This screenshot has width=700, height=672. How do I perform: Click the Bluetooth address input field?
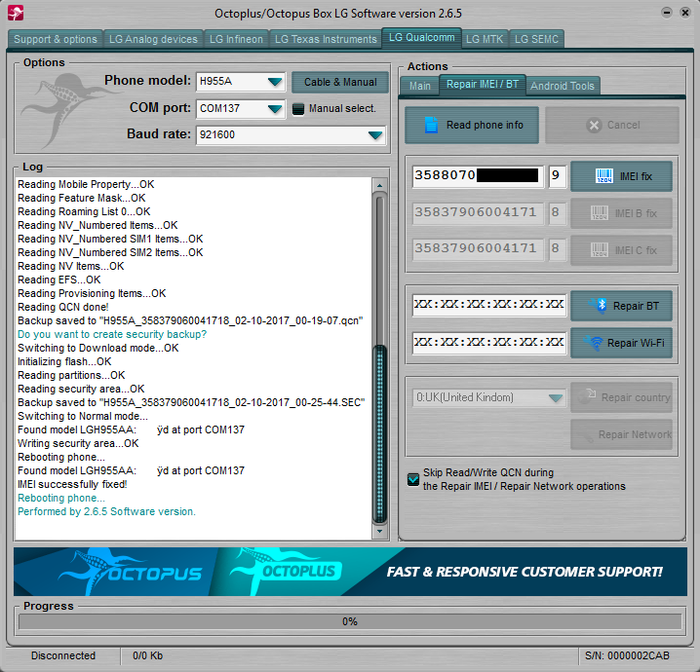coord(488,305)
